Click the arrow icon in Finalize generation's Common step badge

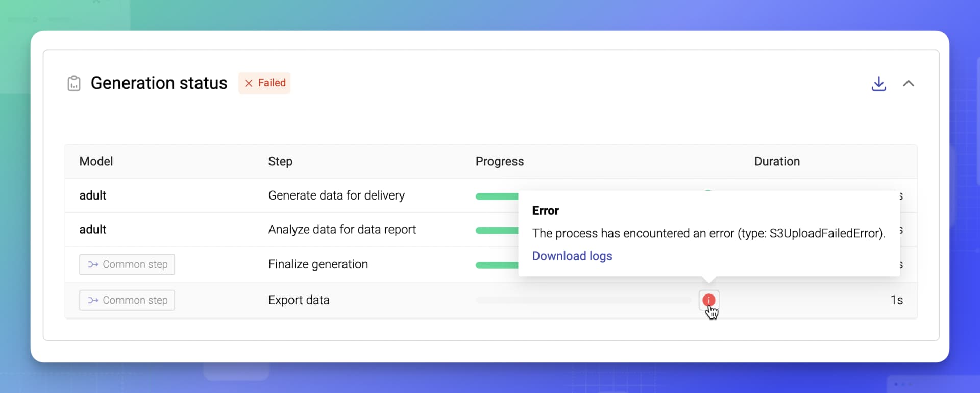(x=92, y=264)
